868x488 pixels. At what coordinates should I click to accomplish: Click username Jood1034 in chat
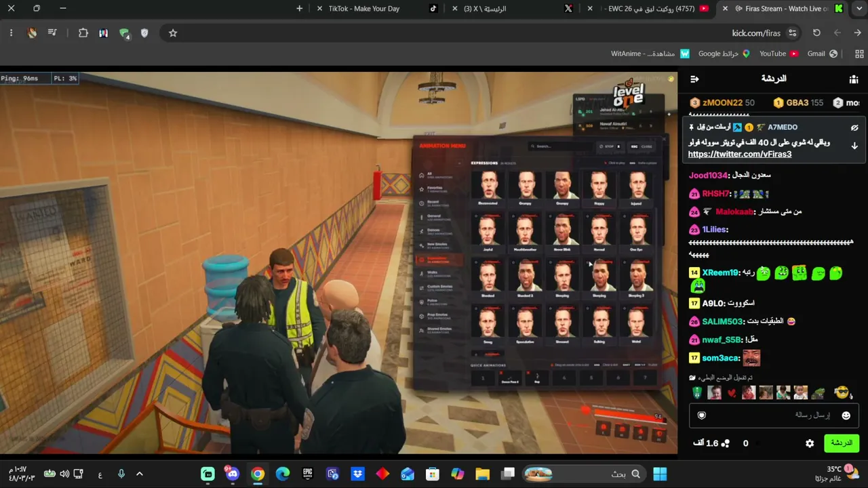point(709,176)
